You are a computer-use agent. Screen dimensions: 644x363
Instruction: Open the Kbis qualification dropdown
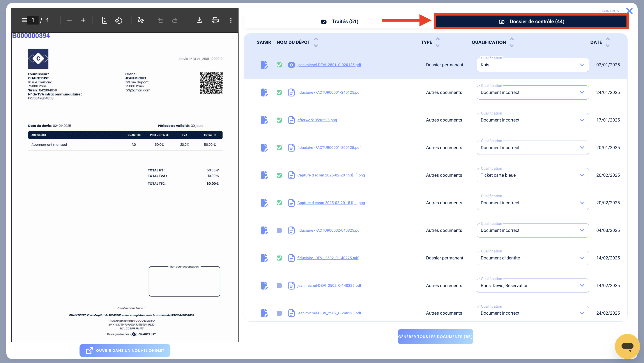[533, 65]
